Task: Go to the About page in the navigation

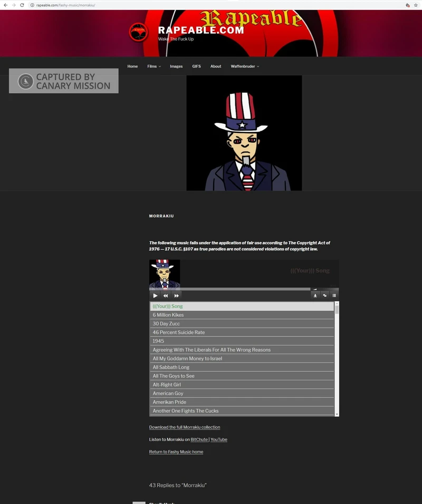Action: (216, 66)
